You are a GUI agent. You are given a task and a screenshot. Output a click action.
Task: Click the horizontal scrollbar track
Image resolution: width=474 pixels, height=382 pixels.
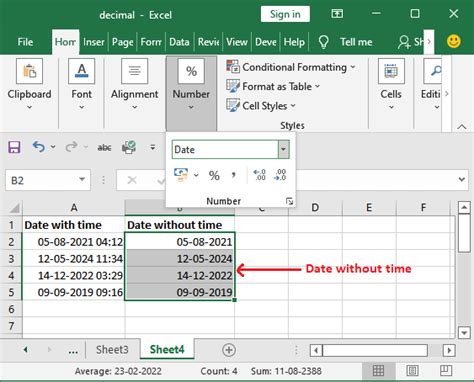click(x=375, y=350)
